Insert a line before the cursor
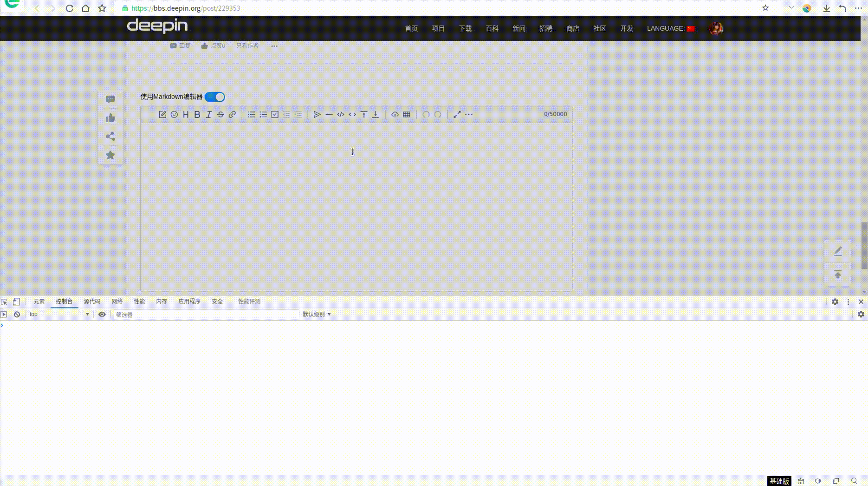 pos(364,114)
